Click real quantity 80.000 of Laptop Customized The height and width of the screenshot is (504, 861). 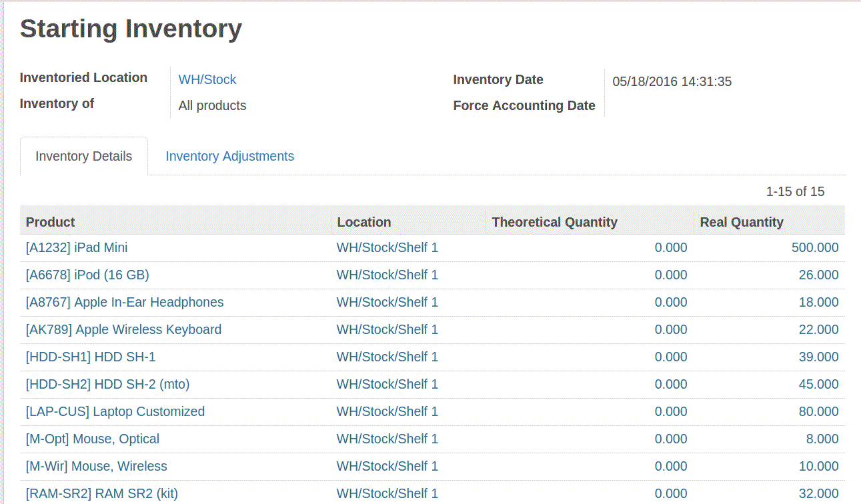tap(818, 412)
